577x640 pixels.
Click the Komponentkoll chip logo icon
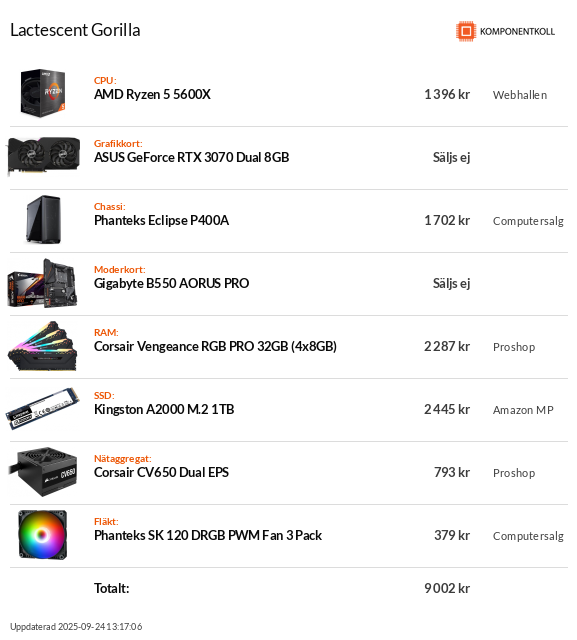coord(466,31)
